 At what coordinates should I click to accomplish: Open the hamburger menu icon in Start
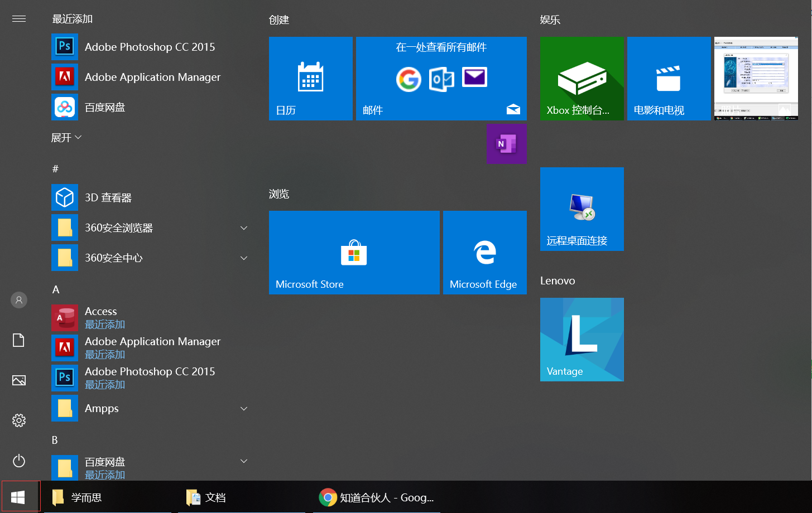coord(19,19)
